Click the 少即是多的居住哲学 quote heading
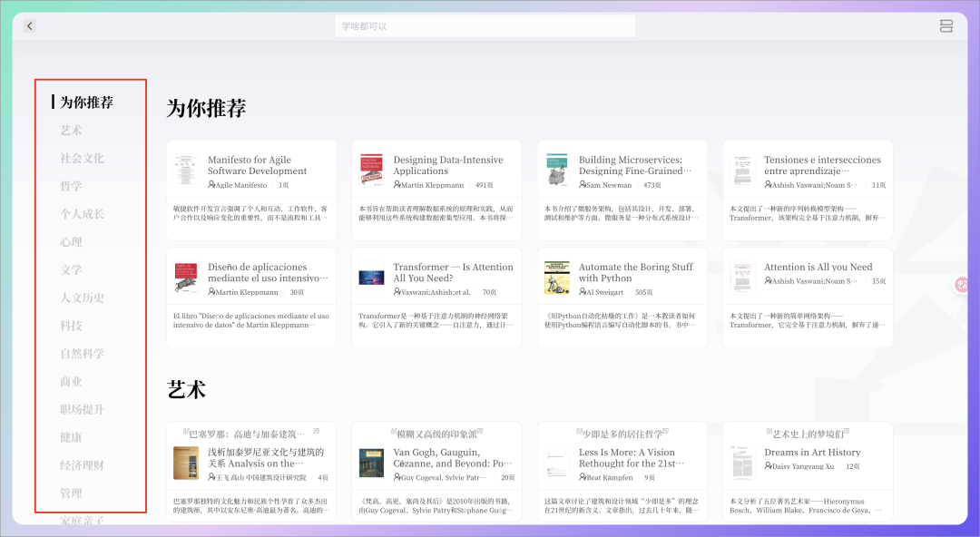This screenshot has height=537, width=980. pyautogui.click(x=622, y=434)
